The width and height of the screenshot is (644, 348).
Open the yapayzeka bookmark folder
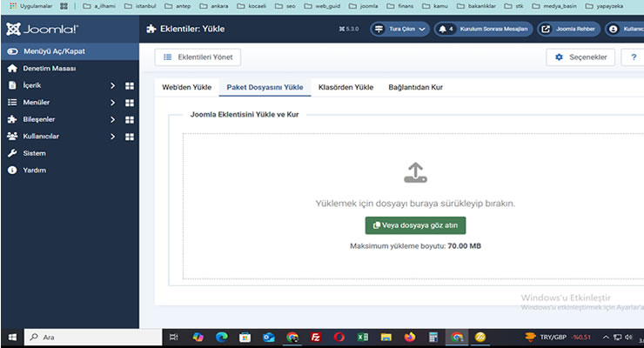coord(604,6)
